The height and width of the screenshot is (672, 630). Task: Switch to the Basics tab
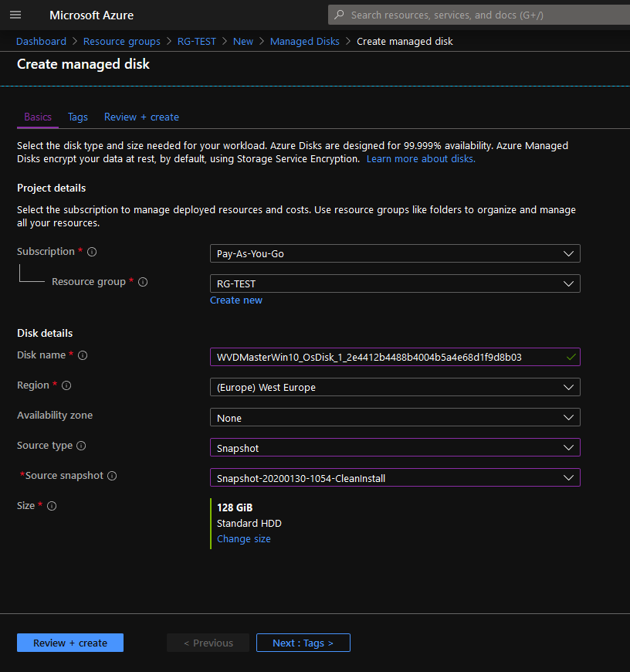38,117
